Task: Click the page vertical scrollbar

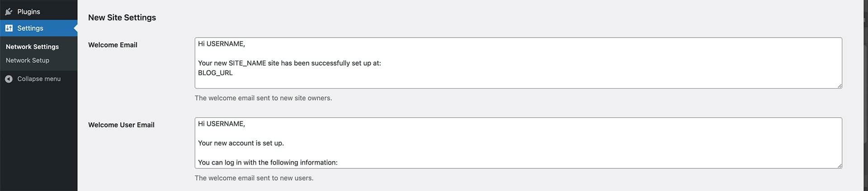Action: click(x=865, y=95)
